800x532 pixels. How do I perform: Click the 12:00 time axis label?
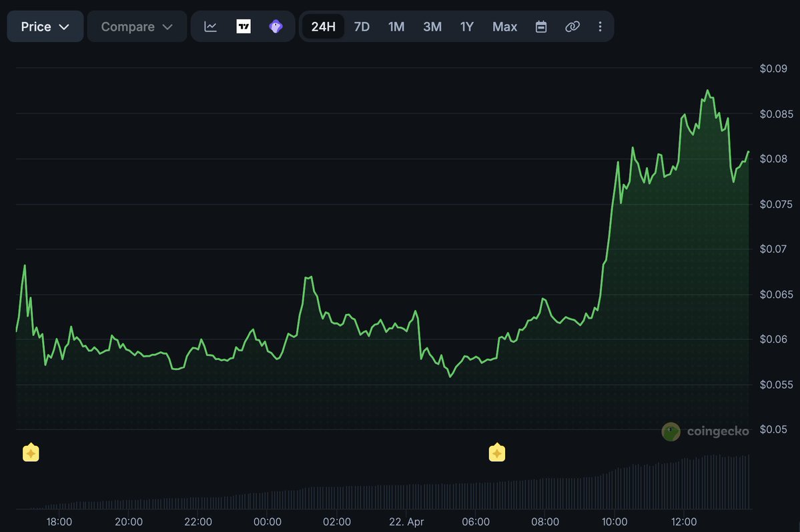click(x=684, y=522)
